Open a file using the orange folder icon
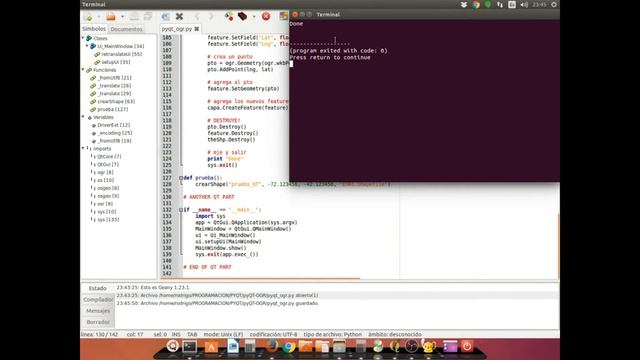This screenshot has height=360, width=640. 111,17
